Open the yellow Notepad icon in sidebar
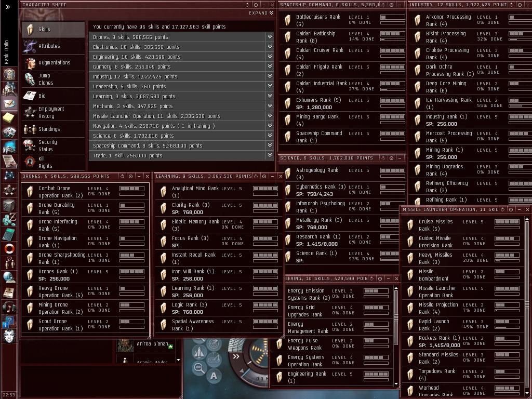This screenshot has height=399, width=532. (9, 118)
